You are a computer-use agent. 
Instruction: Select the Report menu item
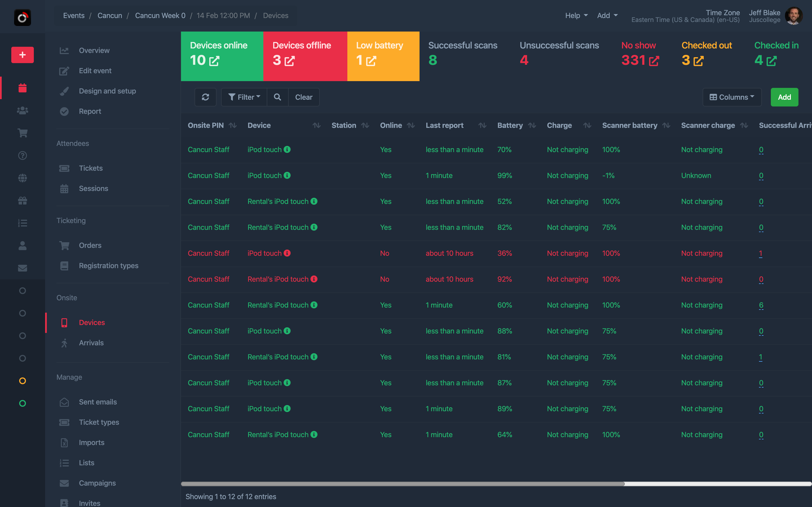click(x=90, y=111)
